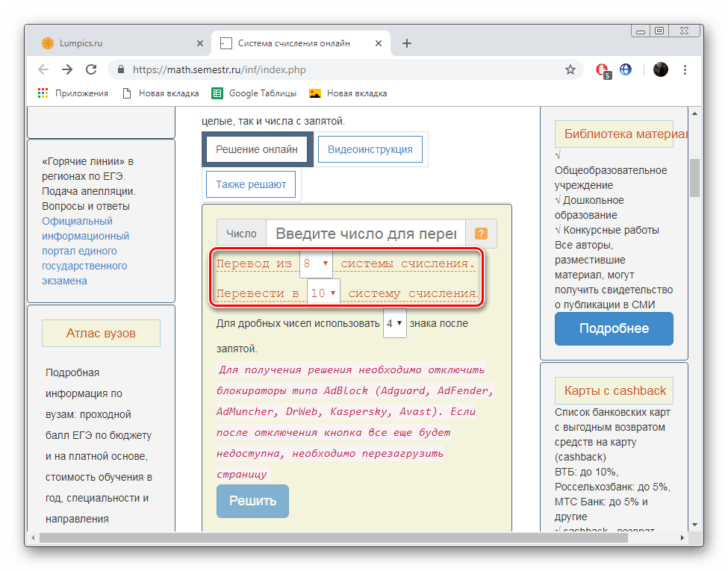Image resolution: width=728 pixels, height=571 pixels.
Task: Click the orange question mark help icon
Action: click(x=481, y=234)
